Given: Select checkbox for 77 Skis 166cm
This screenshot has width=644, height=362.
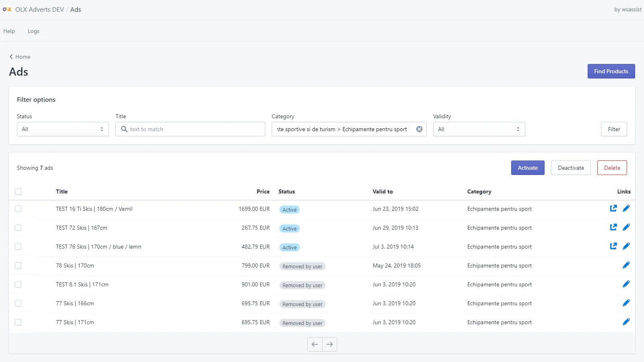Looking at the screenshot, I should [x=18, y=303].
